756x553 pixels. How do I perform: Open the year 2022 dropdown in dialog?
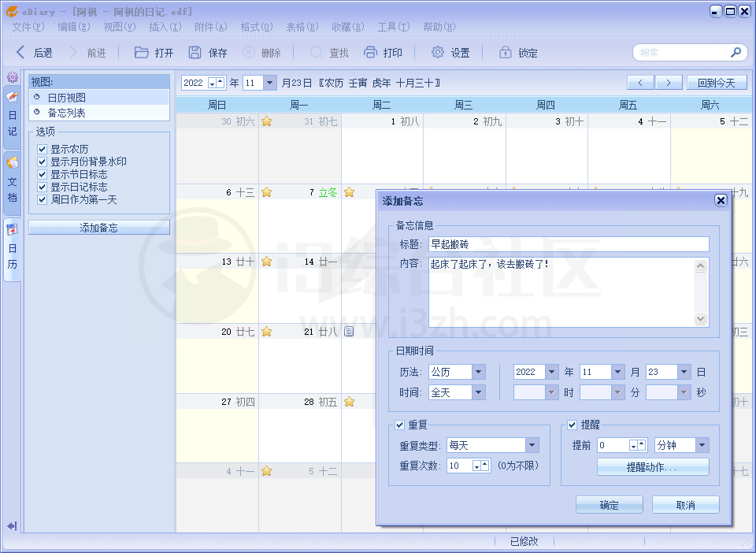pyautogui.click(x=551, y=372)
